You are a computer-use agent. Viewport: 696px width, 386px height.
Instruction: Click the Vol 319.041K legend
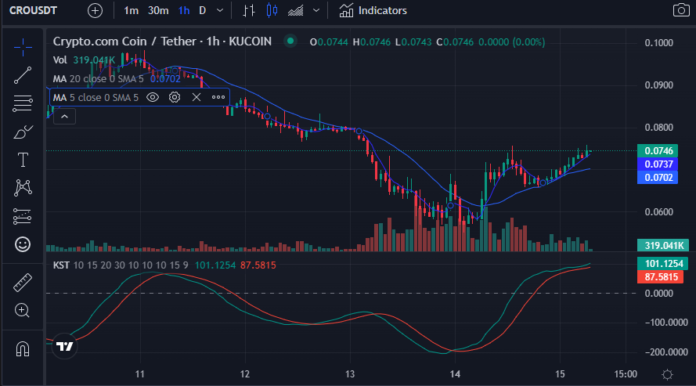(x=83, y=60)
